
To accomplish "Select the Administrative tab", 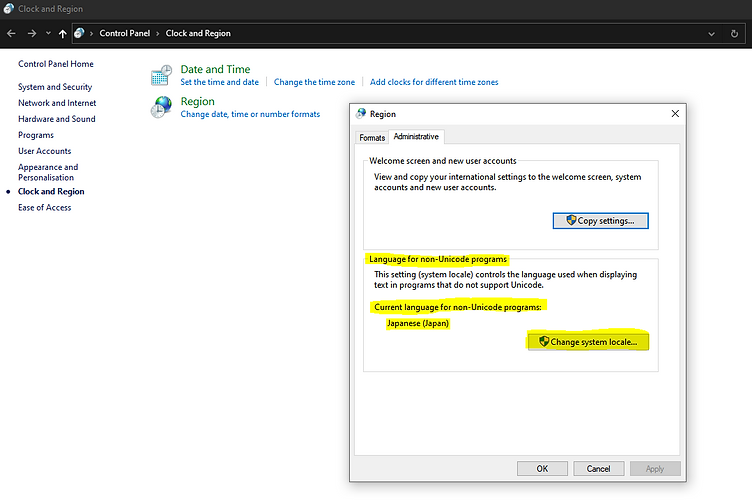I will (x=416, y=137).
